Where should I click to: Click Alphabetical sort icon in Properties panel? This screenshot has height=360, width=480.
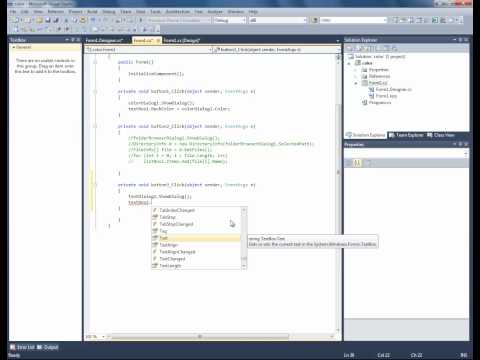coord(357,163)
